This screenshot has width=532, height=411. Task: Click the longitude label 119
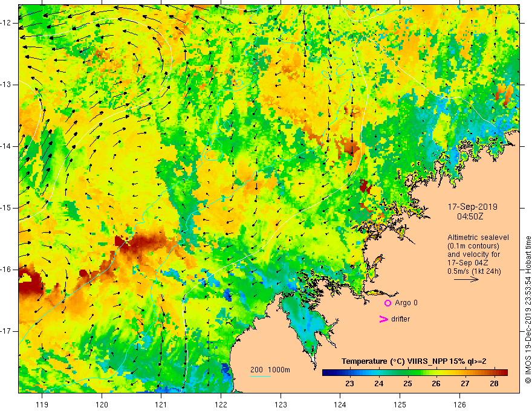point(42,404)
